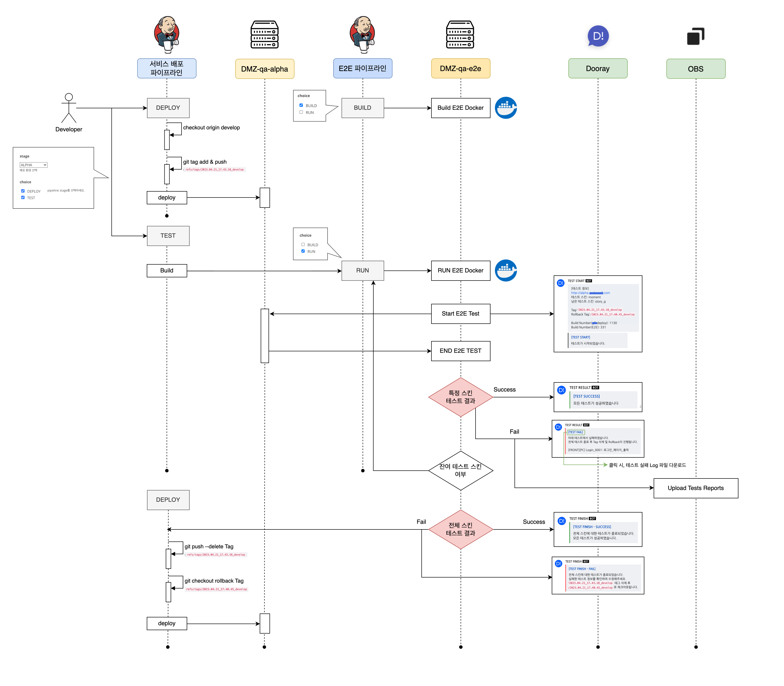Click the OBS stacked squares icon

pos(696,36)
